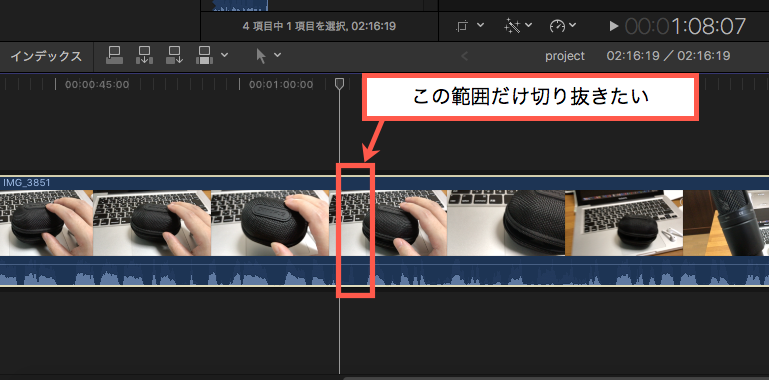
Task: Go back in timeline history arrow
Action: (464, 56)
